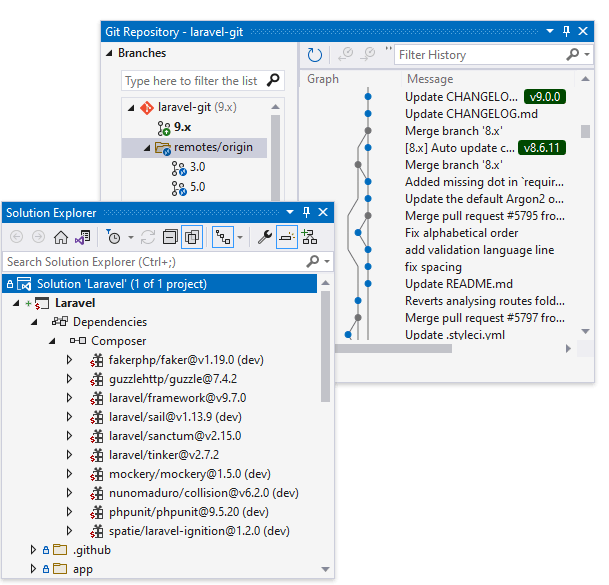Open Pending Changes Filter dropdown arrow
The height and width of the screenshot is (585, 609).
[131, 237]
